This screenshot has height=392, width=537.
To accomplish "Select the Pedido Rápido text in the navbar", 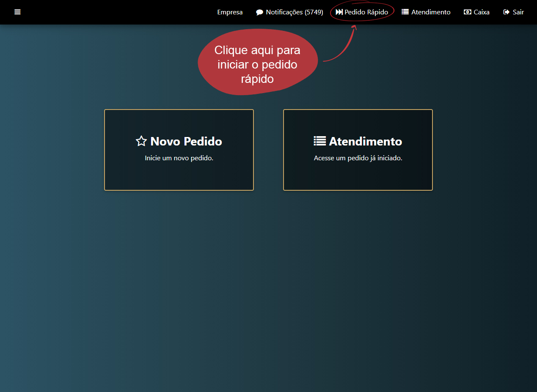I will coord(366,12).
